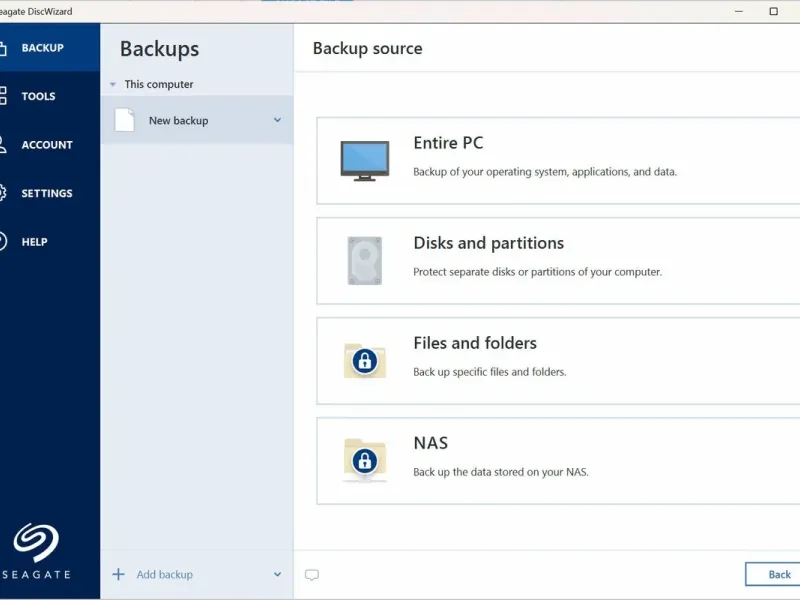This screenshot has height=600, width=800.
Task: Open the comment bubble icon at bottom
Action: coord(312,575)
